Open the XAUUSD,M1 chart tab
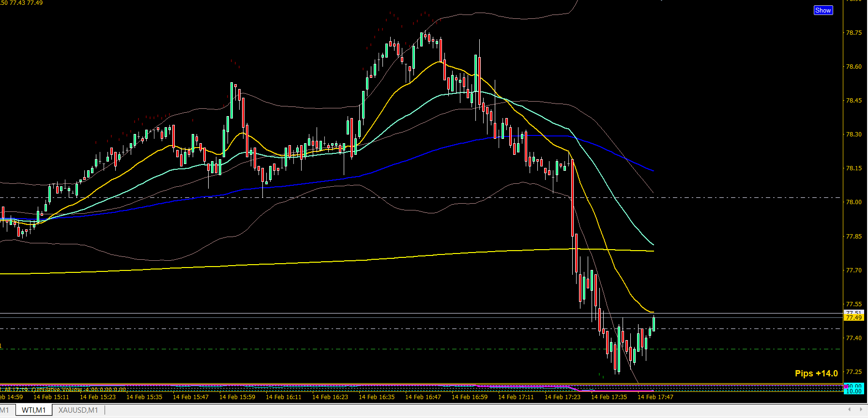The image size is (868, 418). 78,410
